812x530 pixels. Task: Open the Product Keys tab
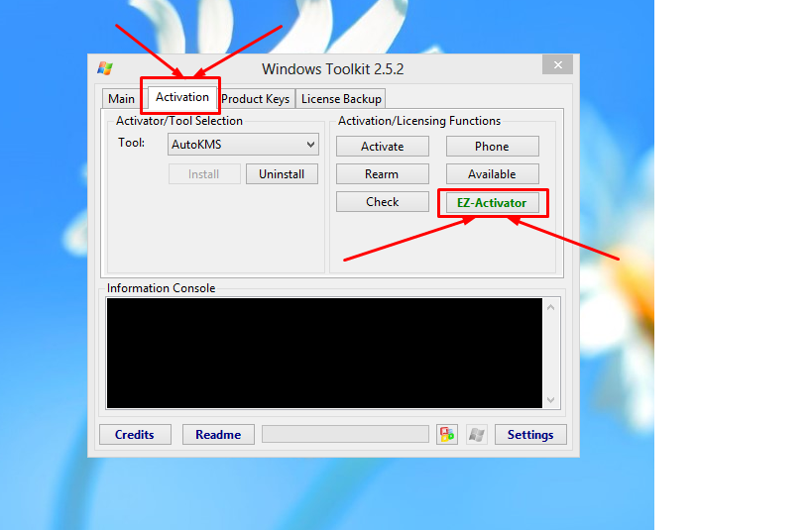(x=256, y=99)
